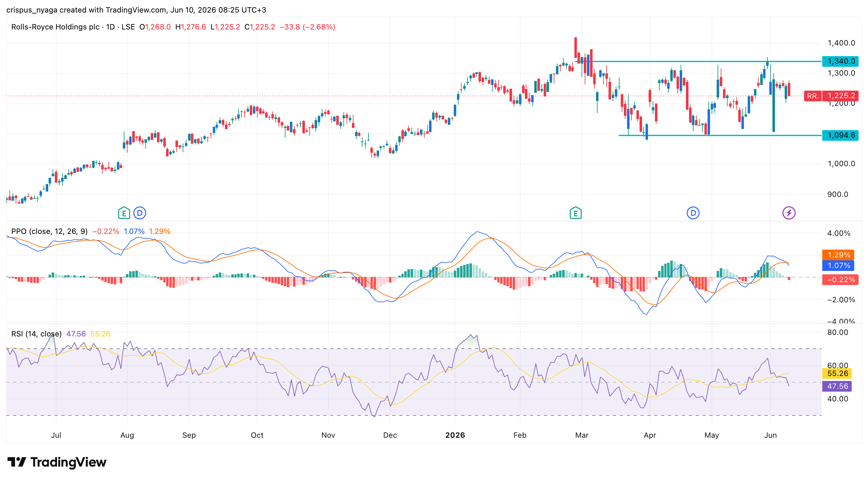868x481 pixels.
Task: Select the 1,340.0 resistance price label
Action: [x=840, y=61]
